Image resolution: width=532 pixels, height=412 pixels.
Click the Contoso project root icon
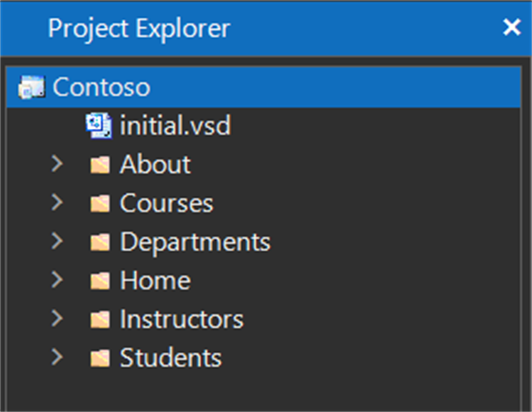pos(31,87)
